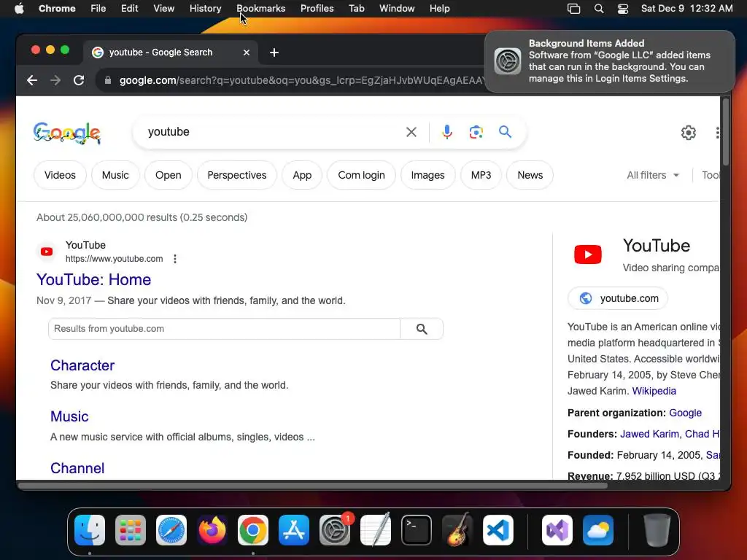Viewport: 747px width, 560px height.
Task: Click the Chrome address bar URL
Action: (300, 80)
